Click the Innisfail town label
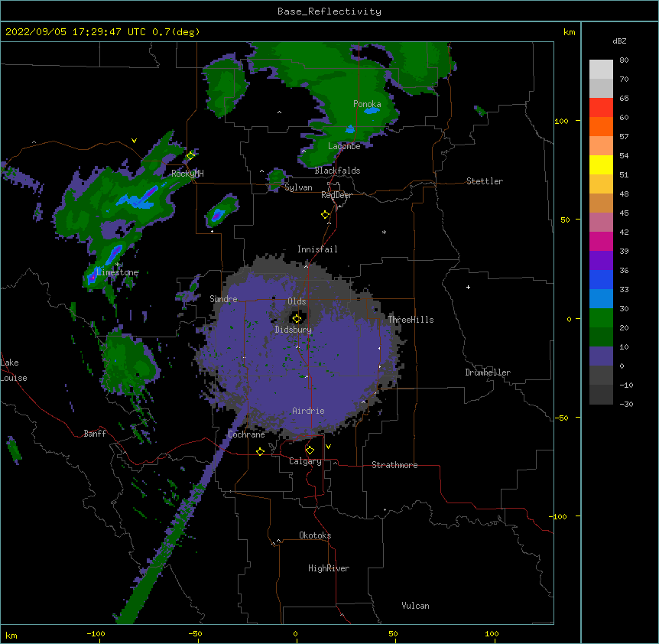 (317, 249)
